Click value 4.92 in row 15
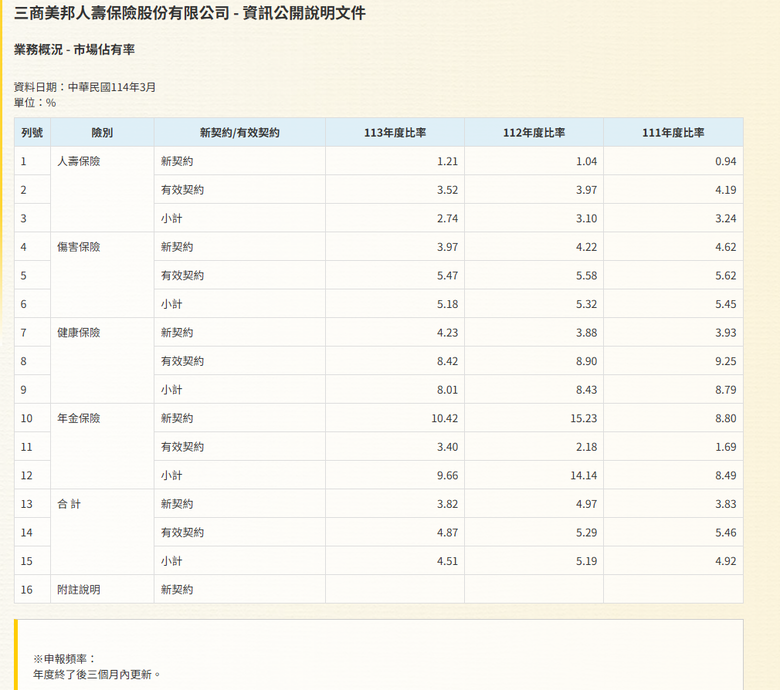Viewport: 780px width, 690px height. coord(726,561)
